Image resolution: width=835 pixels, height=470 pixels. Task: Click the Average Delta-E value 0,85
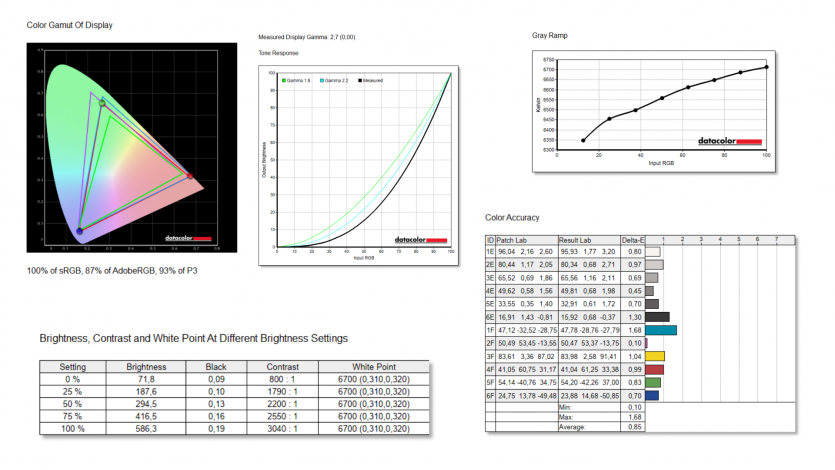tap(635, 427)
